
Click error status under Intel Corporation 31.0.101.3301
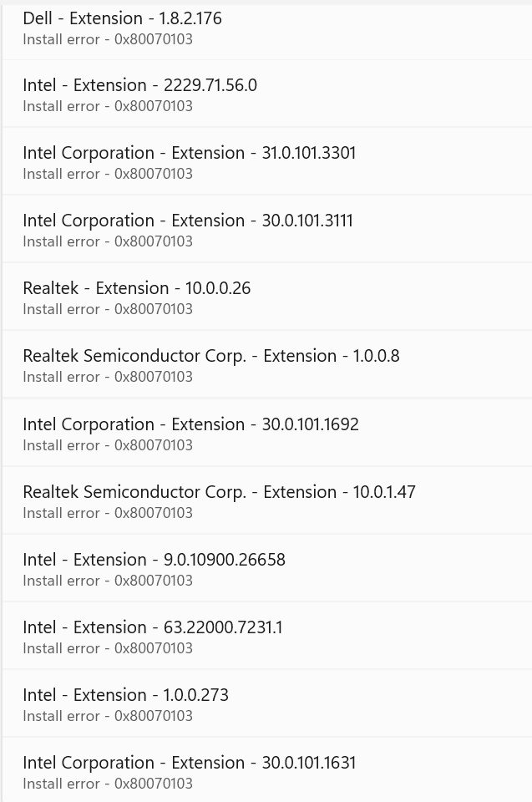tap(108, 174)
